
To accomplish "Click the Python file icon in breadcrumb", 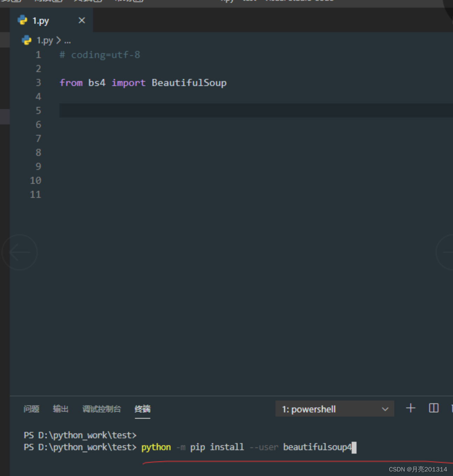I will (27, 41).
